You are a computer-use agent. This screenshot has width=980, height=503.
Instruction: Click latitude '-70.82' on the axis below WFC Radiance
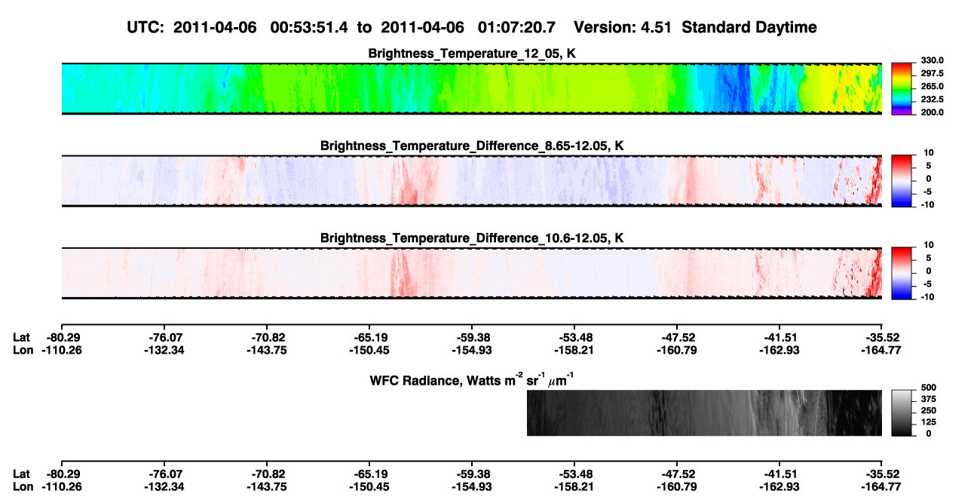[x=267, y=474]
